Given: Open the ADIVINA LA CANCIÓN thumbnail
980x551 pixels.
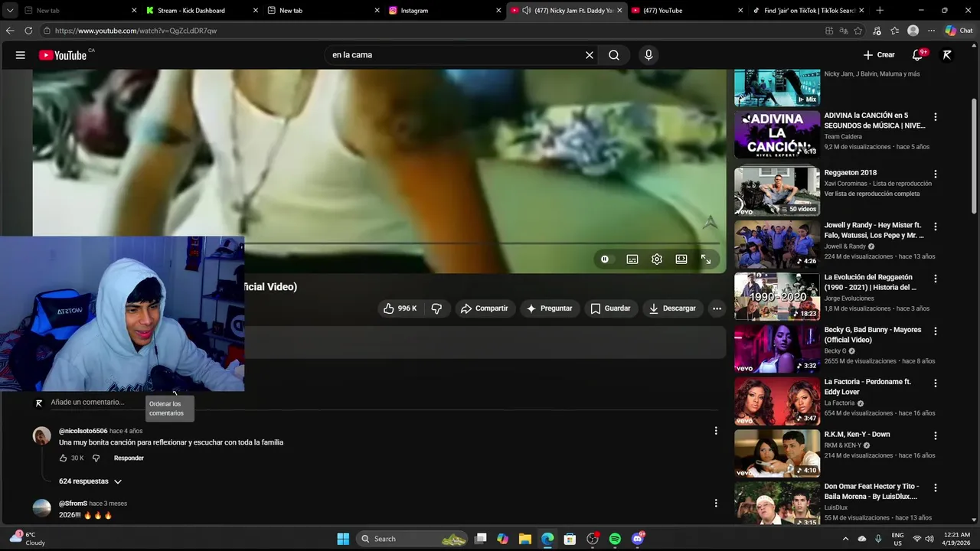Looking at the screenshot, I should [x=777, y=135].
